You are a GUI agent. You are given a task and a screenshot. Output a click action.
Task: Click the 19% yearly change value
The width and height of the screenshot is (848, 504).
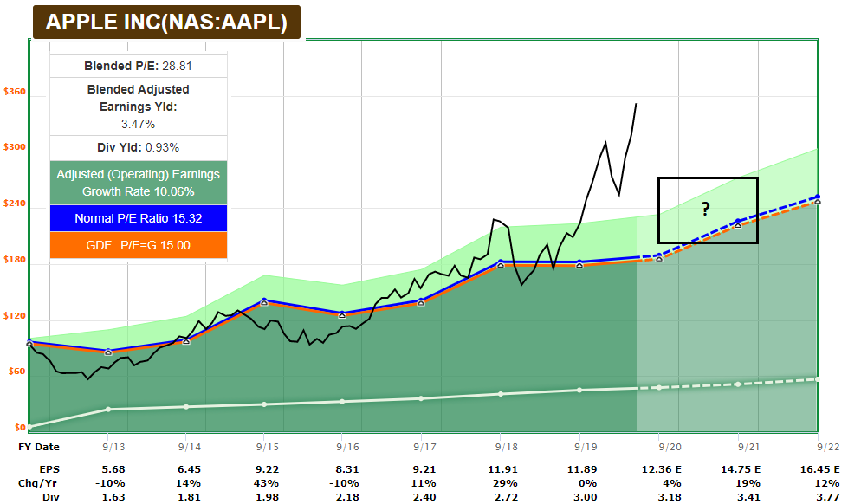coord(748,483)
